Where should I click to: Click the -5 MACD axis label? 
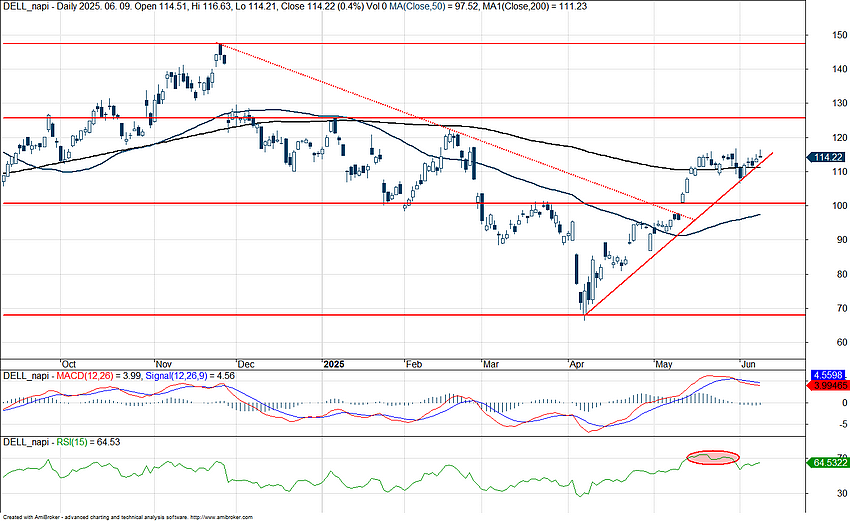pyautogui.click(x=843, y=424)
